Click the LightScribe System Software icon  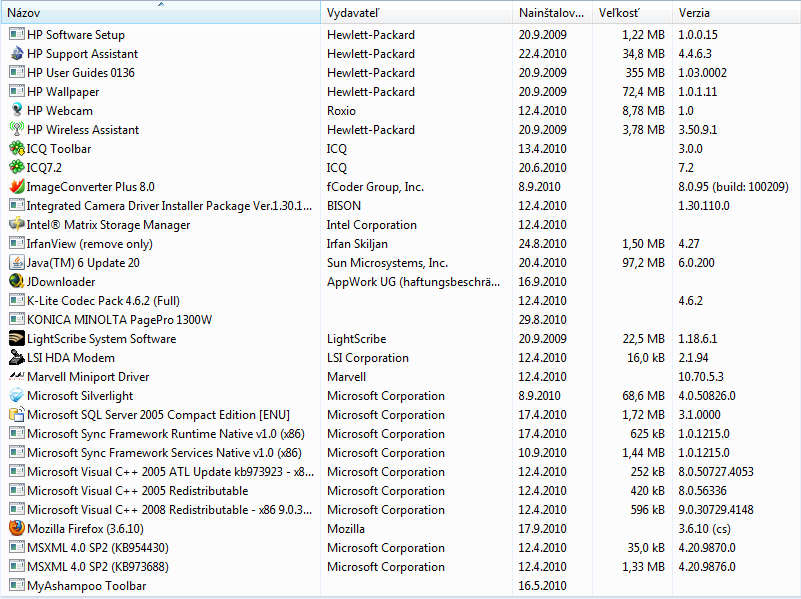(x=17, y=339)
